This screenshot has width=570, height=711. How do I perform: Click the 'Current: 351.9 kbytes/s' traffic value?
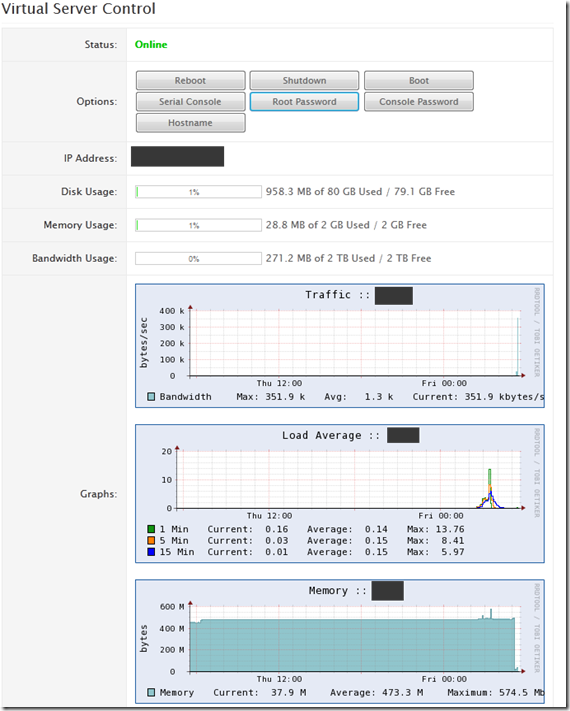tap(478, 397)
